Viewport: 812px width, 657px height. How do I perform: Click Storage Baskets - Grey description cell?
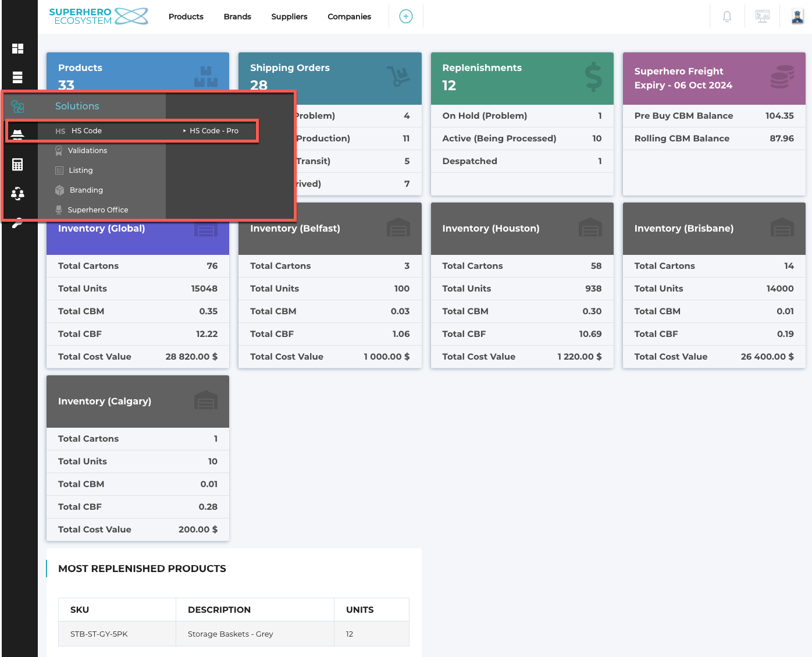coord(255,634)
